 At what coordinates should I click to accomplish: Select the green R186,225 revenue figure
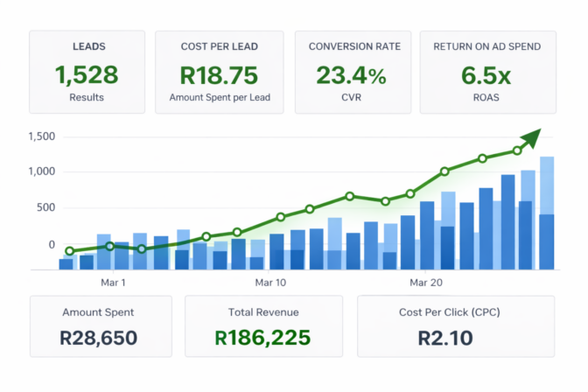262,338
